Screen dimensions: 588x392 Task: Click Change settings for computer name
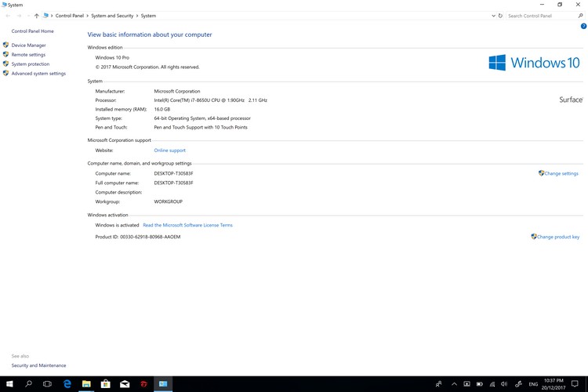(561, 173)
